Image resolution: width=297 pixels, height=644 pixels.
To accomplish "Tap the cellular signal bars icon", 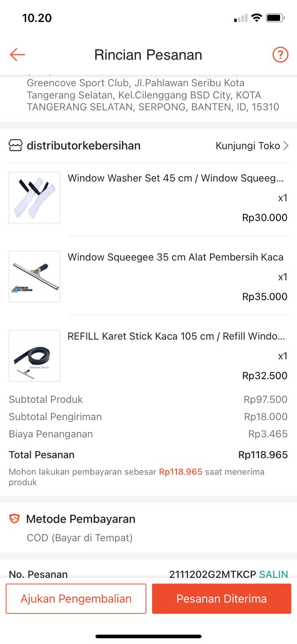I will pyautogui.click(x=241, y=18).
